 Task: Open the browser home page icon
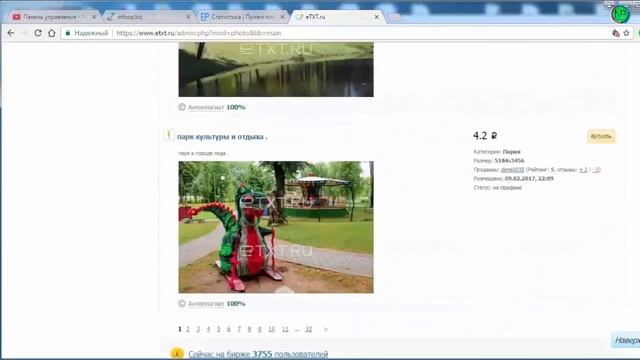pos(51,33)
